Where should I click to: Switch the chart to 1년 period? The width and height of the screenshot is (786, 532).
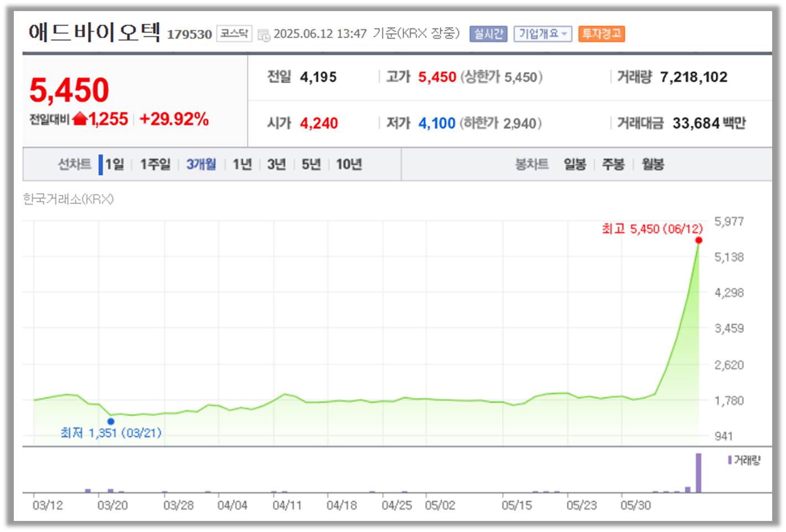[242, 164]
